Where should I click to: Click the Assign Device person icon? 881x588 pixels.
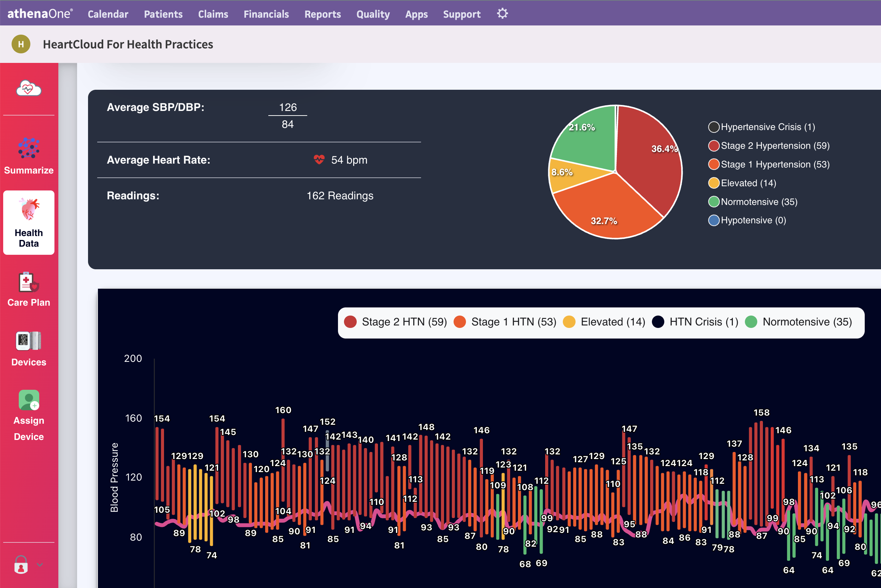(29, 400)
